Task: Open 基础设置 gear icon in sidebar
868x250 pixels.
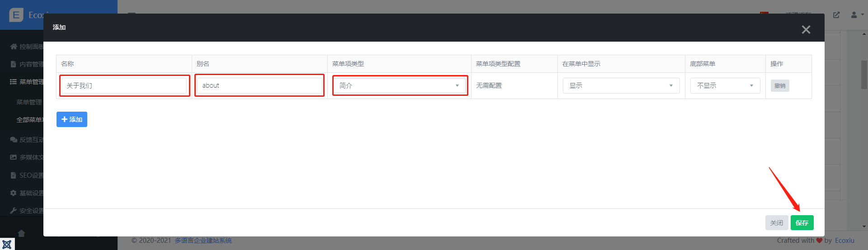Action: coord(14,193)
